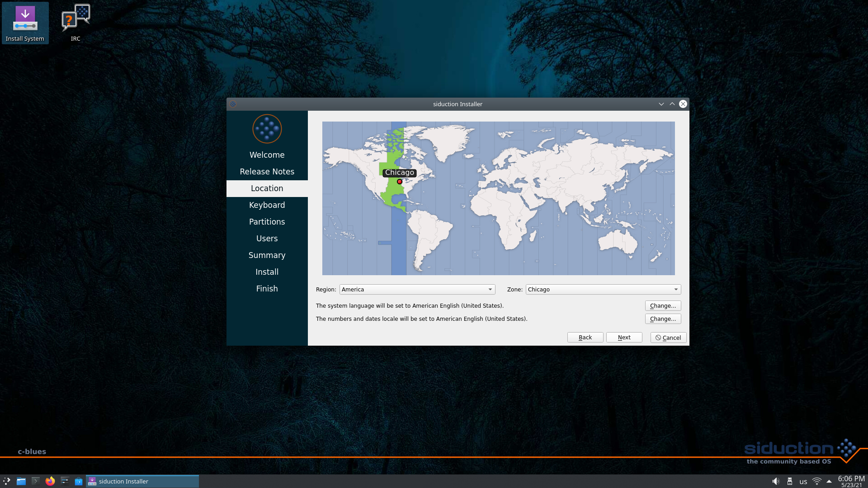Launch the Konsole terminal from taskbar

(x=36, y=481)
